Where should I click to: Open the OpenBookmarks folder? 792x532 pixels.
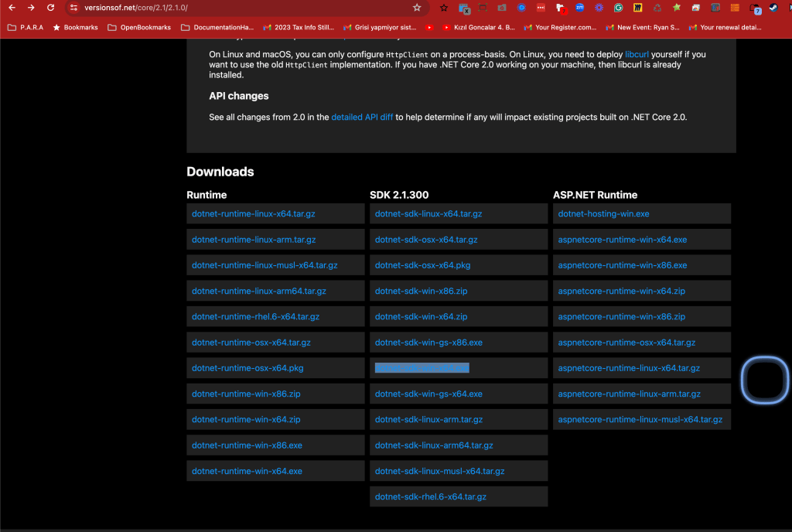[x=139, y=27]
